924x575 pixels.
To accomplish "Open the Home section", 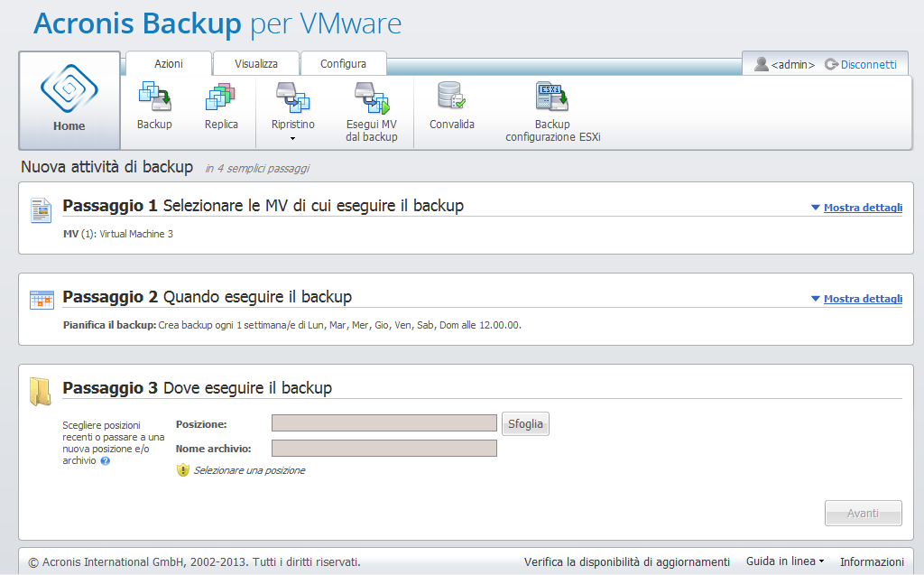I will [x=69, y=100].
